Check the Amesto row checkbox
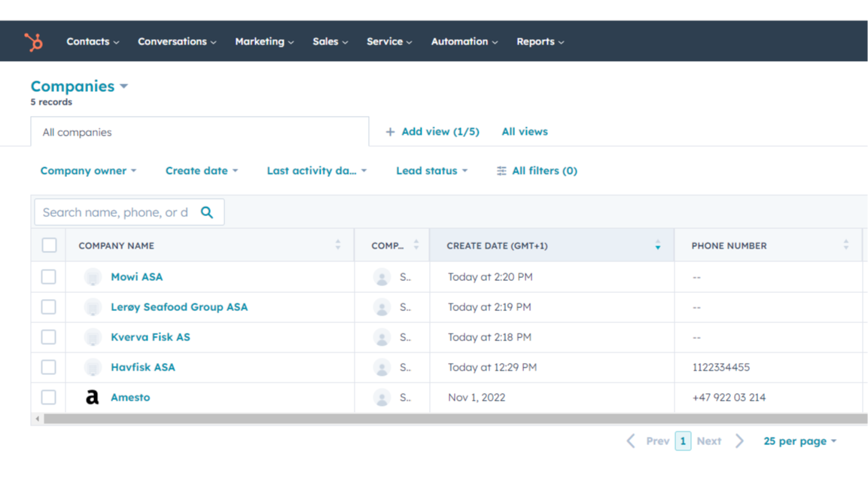This screenshot has height=488, width=868. (49, 397)
